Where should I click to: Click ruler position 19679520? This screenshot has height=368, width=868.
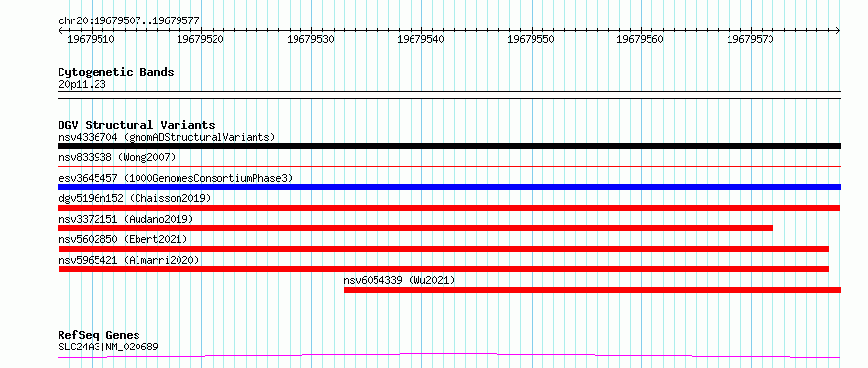[201, 40]
